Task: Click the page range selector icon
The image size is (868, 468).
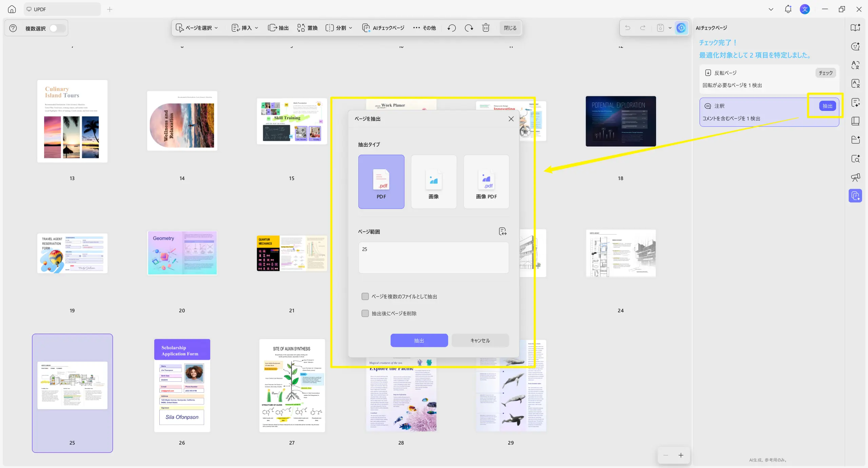Action: [502, 231]
